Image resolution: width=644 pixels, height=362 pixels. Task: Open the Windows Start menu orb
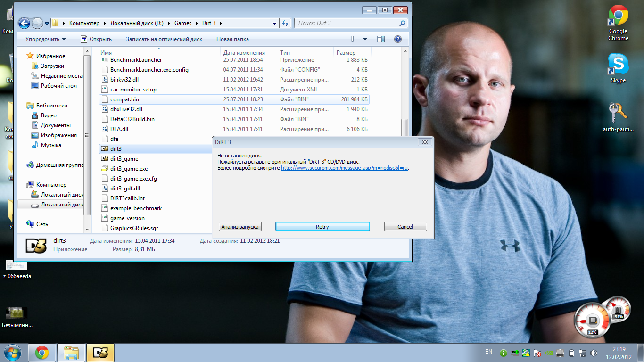[x=13, y=353]
